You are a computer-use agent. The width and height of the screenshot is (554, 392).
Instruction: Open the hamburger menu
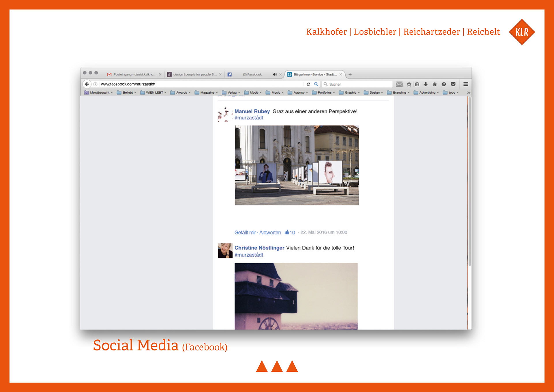[466, 84]
